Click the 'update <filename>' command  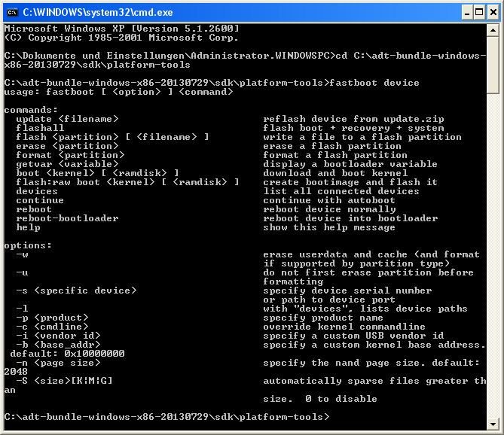tap(67, 119)
